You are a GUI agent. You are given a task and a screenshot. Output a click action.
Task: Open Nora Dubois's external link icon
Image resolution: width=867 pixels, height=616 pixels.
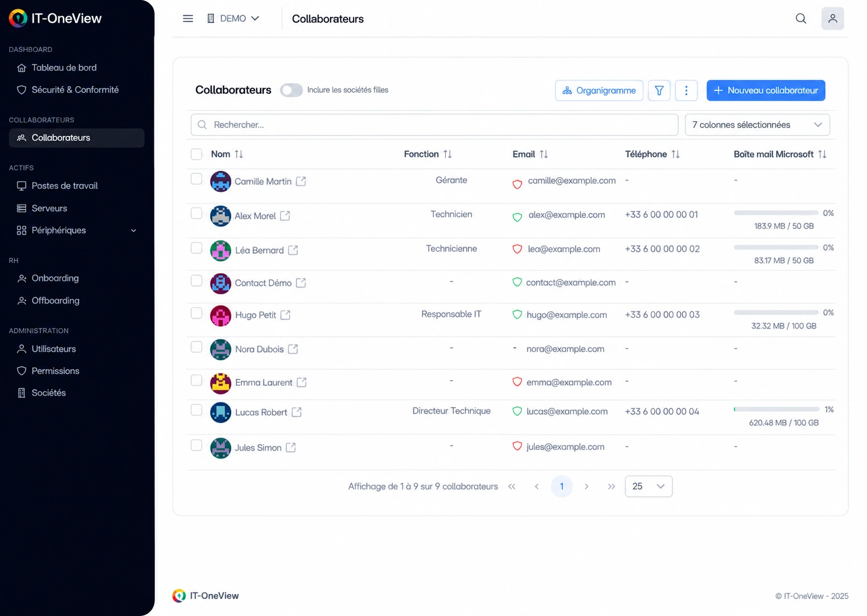click(x=293, y=349)
